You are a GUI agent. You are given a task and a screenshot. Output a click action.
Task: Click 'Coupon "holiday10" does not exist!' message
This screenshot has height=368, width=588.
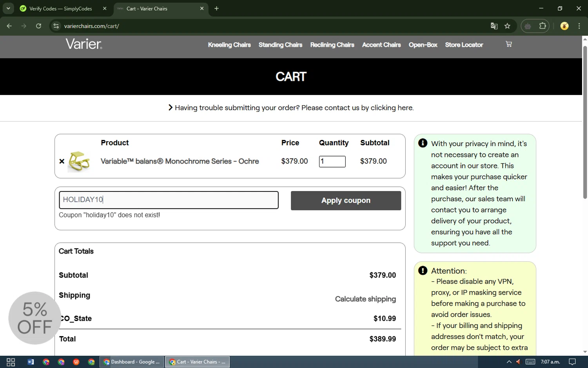(x=109, y=215)
